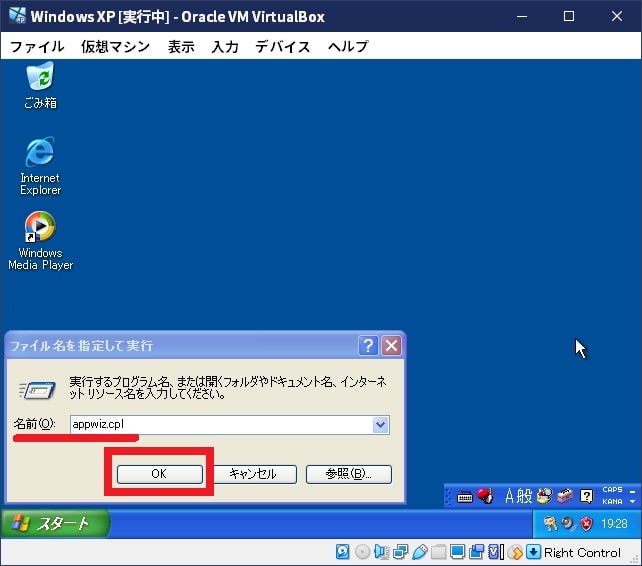Select the Internet Explorer desktop icon

point(40,166)
